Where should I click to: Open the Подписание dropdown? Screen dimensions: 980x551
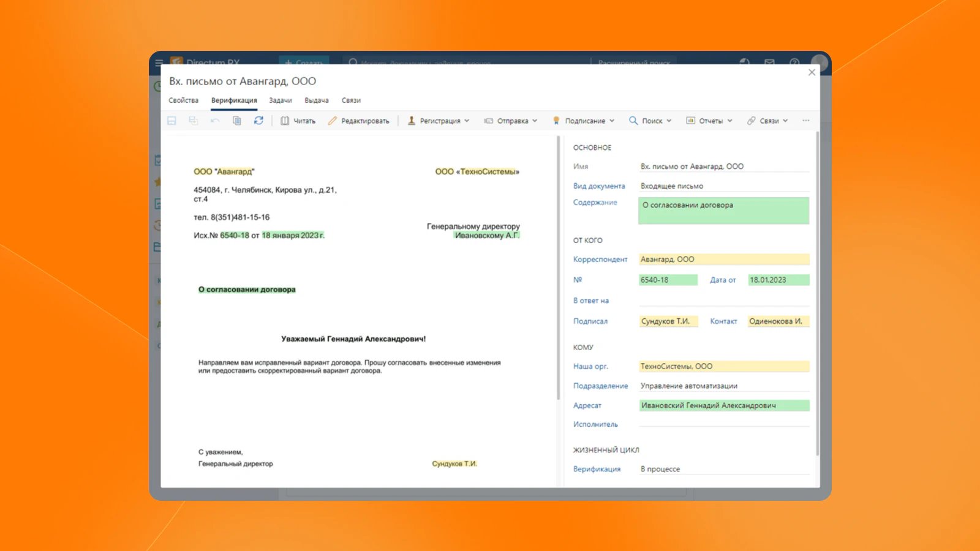584,121
